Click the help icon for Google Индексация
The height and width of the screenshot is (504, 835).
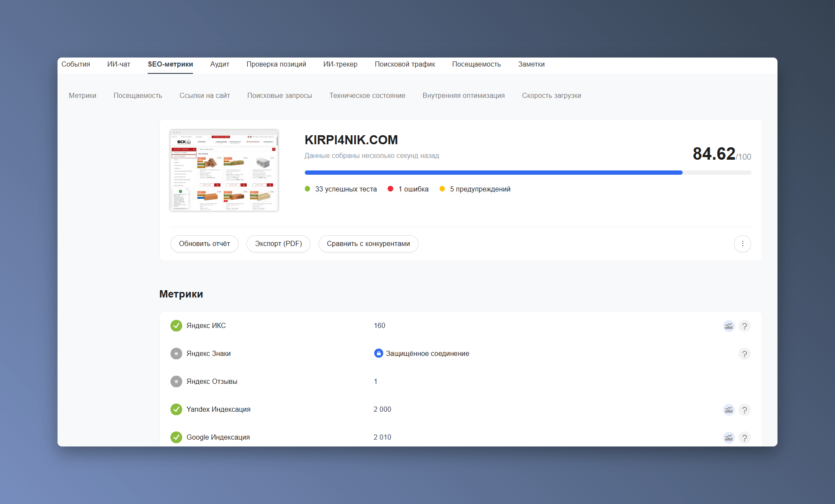744,437
